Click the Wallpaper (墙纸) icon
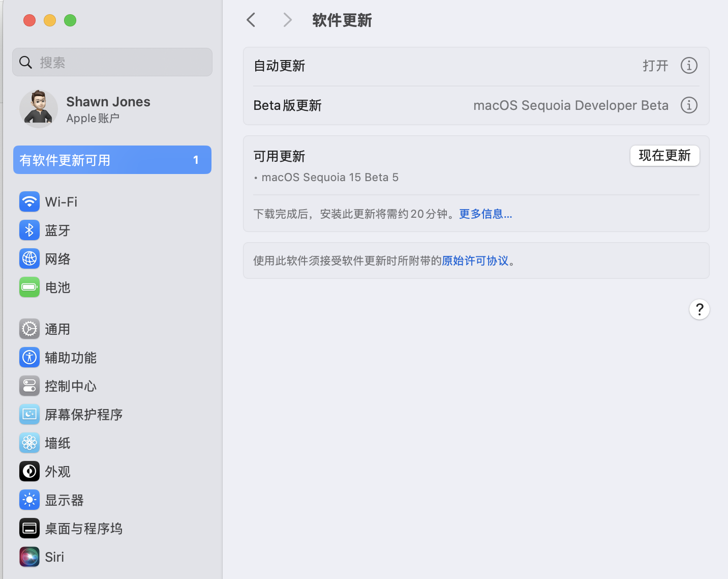Viewport: 728px width, 579px height. tap(29, 443)
